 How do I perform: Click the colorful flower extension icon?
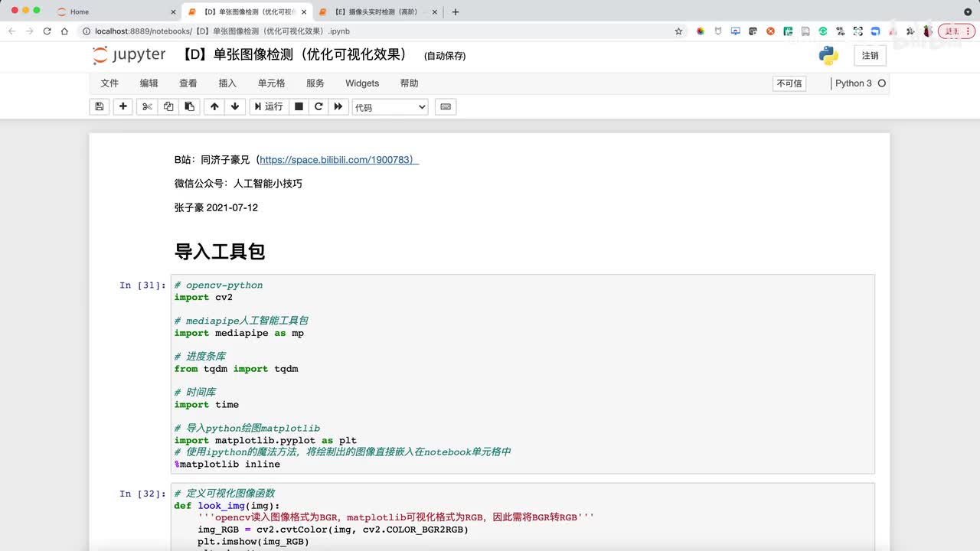(x=700, y=31)
